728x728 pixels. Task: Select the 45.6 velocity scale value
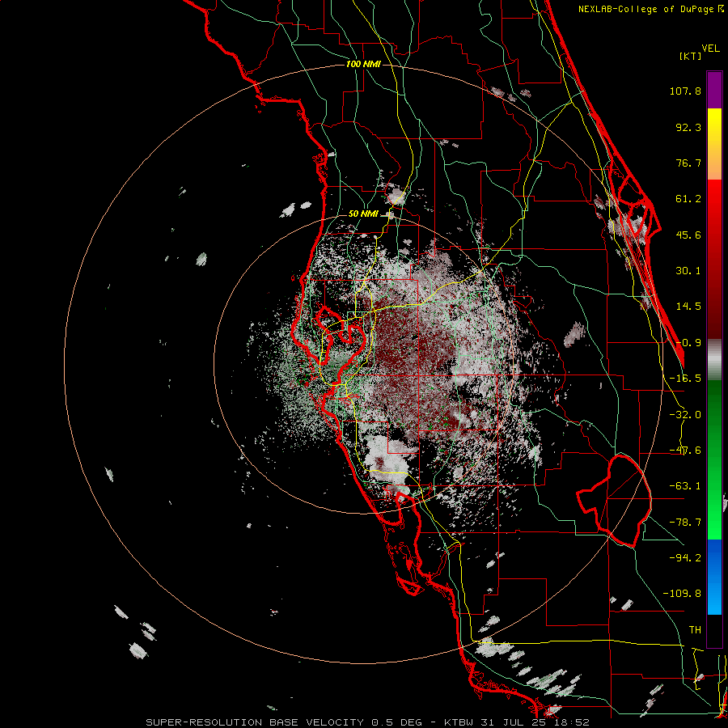[688, 235]
